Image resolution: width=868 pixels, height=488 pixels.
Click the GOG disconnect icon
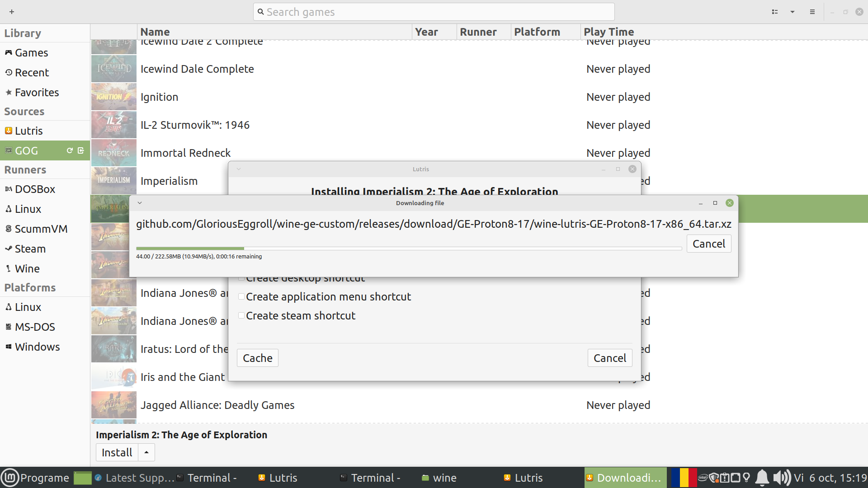81,150
